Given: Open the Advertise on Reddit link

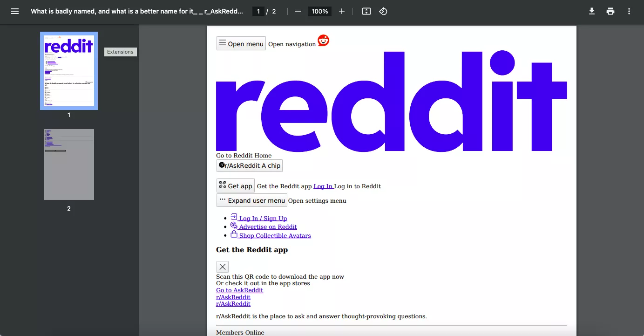Looking at the screenshot, I should pos(264,226).
